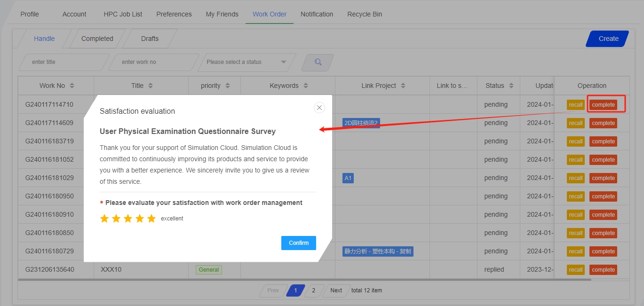Complete work order G240116181029
The image size is (644, 306).
(603, 178)
